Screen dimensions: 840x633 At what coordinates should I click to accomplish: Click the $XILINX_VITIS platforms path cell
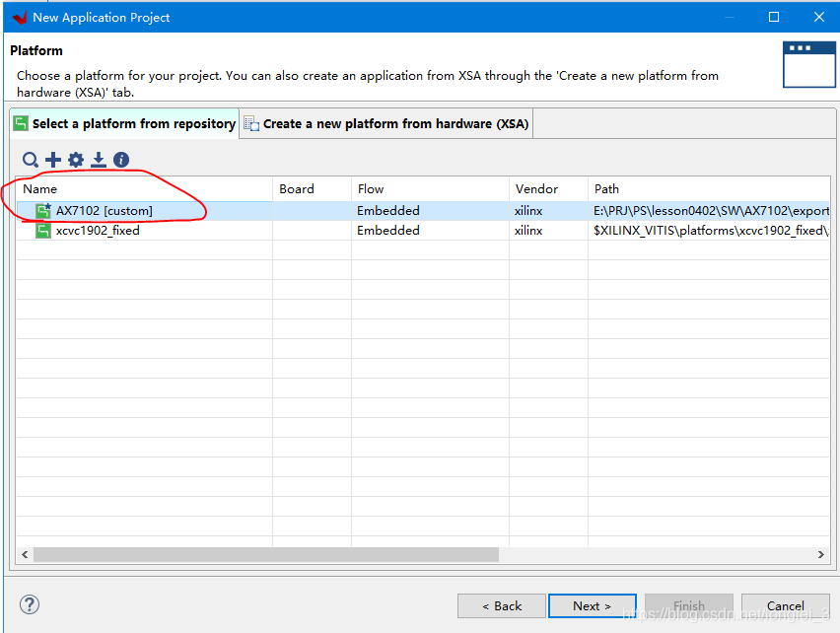click(709, 231)
